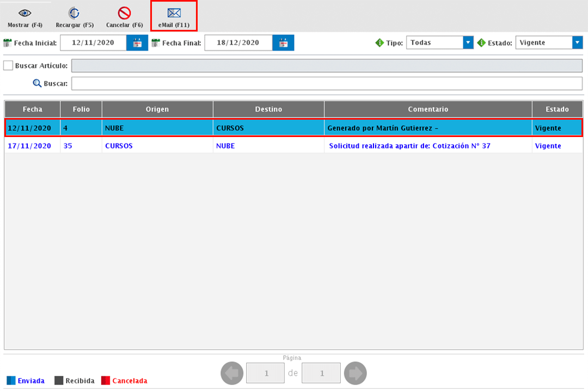Enable the Buscar Artículo checkbox
Viewport: 588px width, 391px height.
click(8, 66)
